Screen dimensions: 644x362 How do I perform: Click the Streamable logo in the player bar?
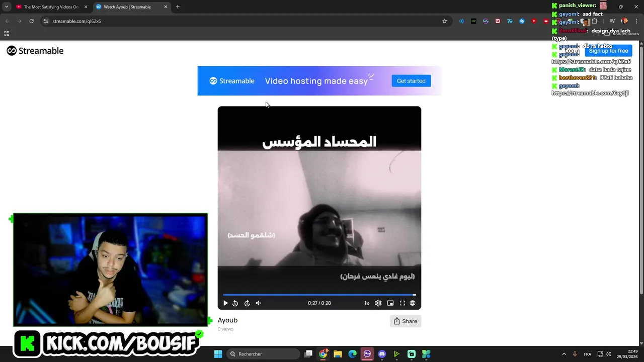(413, 303)
